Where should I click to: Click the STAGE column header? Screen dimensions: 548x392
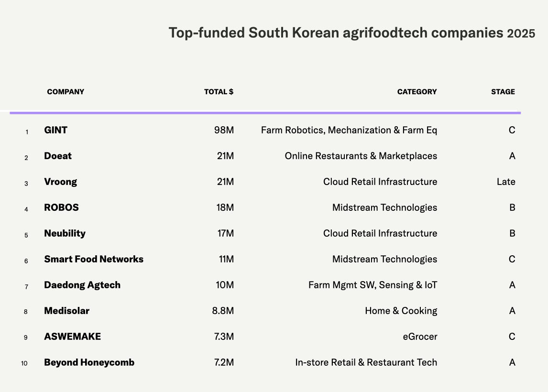click(503, 92)
